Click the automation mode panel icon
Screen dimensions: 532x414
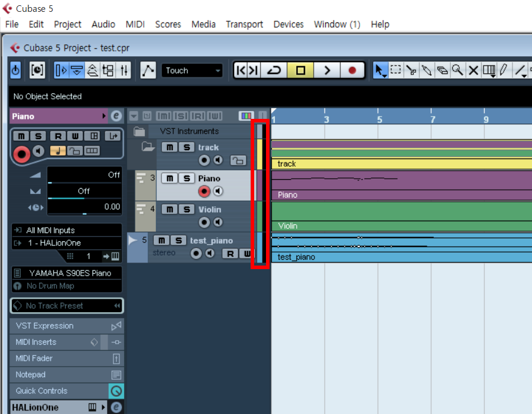[148, 70]
